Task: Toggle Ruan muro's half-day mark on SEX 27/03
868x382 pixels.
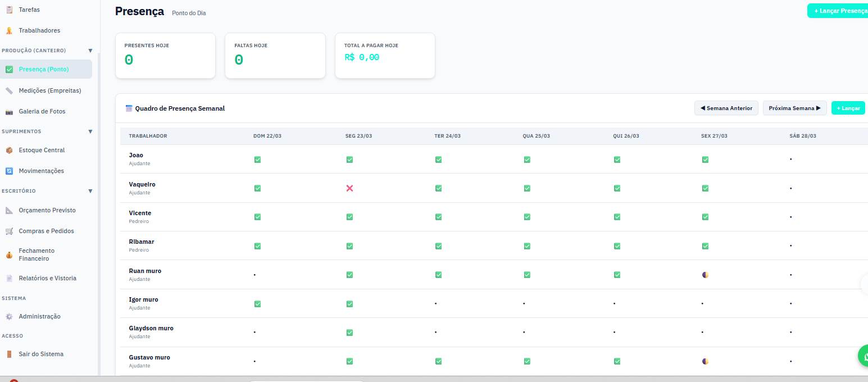Action: 705,275
